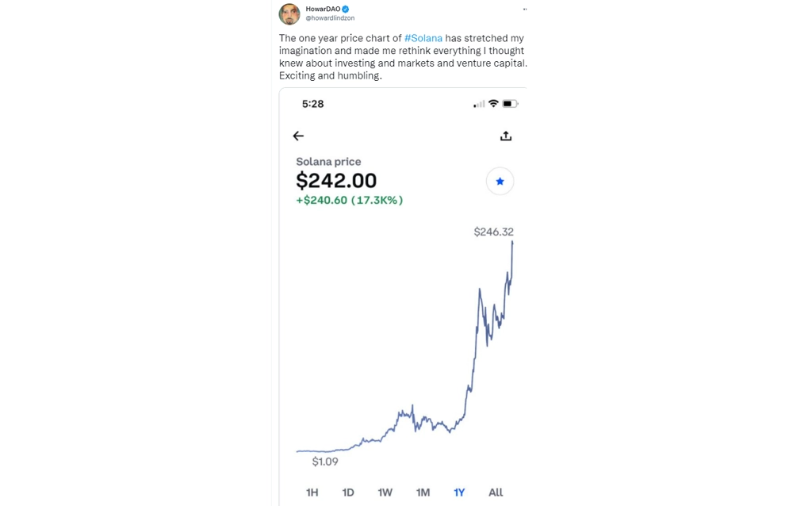
Task: Switch to the 1M chart range
Action: coord(423,492)
